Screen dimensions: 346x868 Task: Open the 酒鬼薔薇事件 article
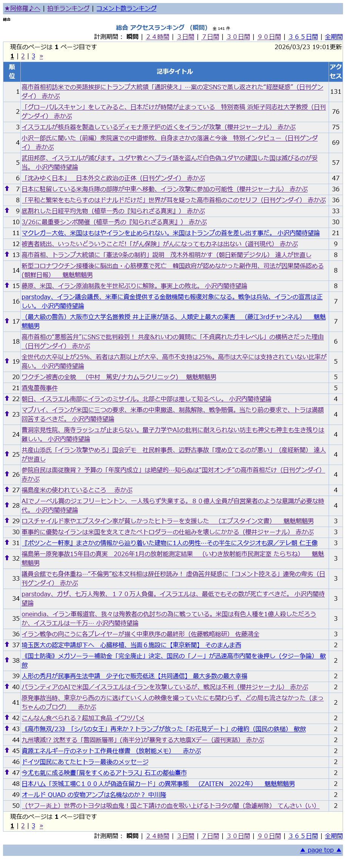tap(40, 388)
